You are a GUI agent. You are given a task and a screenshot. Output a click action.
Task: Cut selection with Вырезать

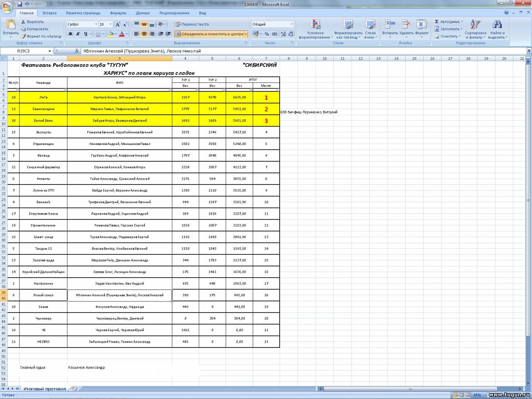click(32, 21)
